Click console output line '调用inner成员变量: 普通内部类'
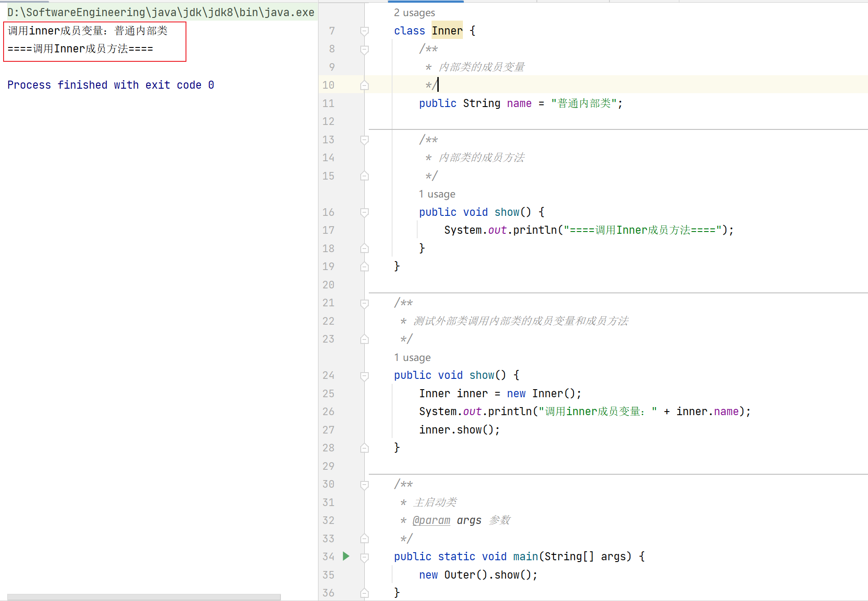This screenshot has width=868, height=601. click(x=87, y=31)
